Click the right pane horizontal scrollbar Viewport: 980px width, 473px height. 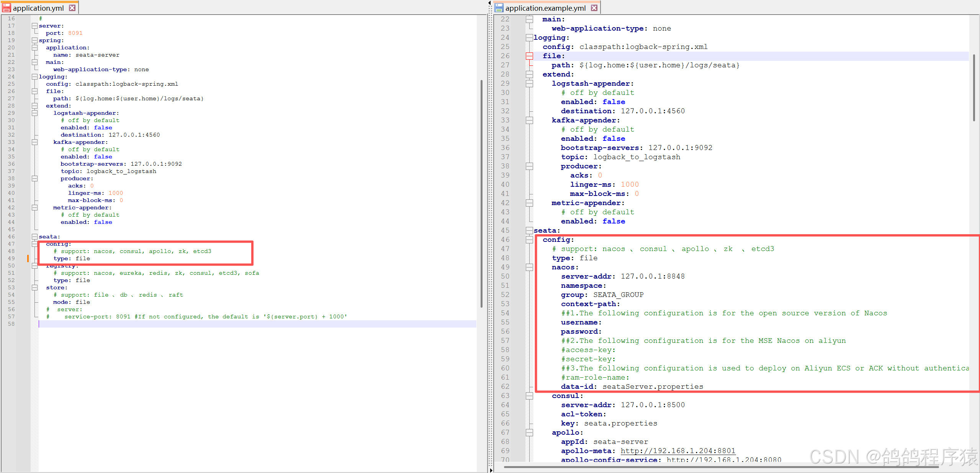(720, 467)
